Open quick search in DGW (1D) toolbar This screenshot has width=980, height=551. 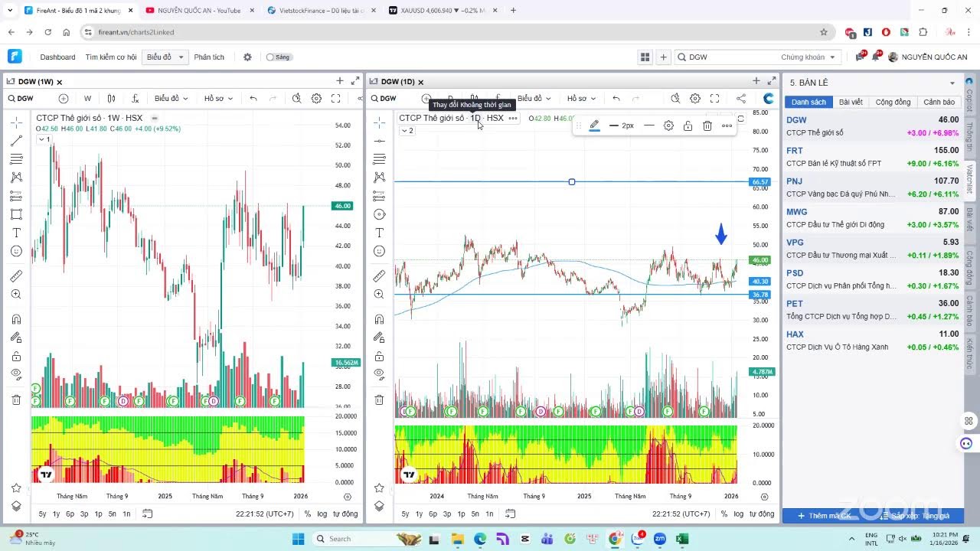pyautogui.click(x=675, y=98)
